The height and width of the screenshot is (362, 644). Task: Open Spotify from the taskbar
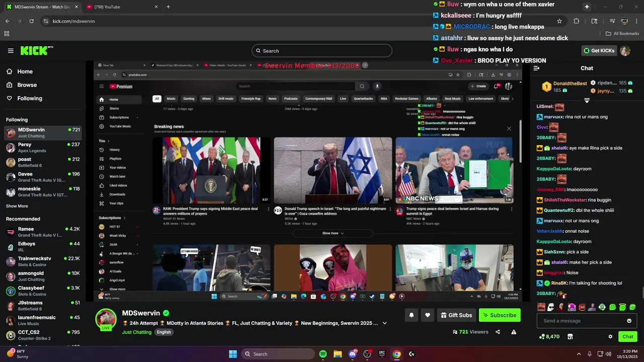[x=323, y=354]
